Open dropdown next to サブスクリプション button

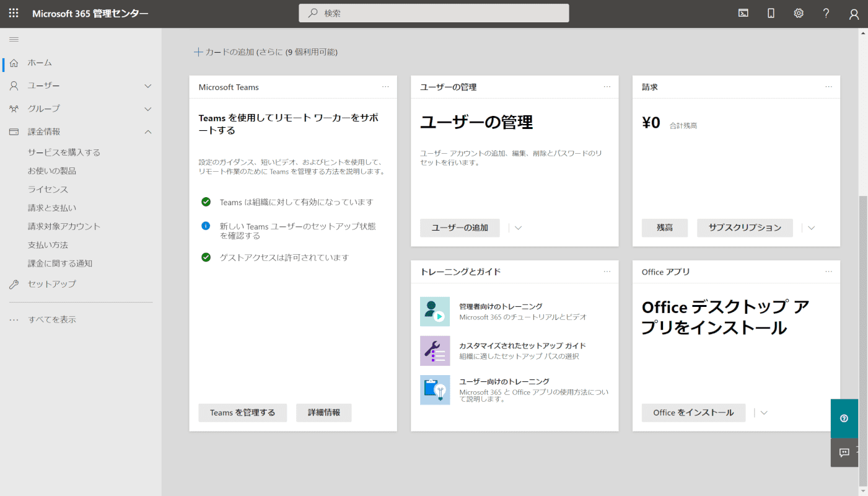click(x=812, y=228)
